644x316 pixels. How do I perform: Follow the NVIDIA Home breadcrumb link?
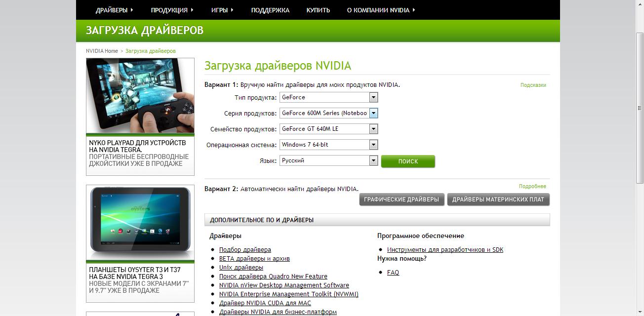(x=102, y=51)
